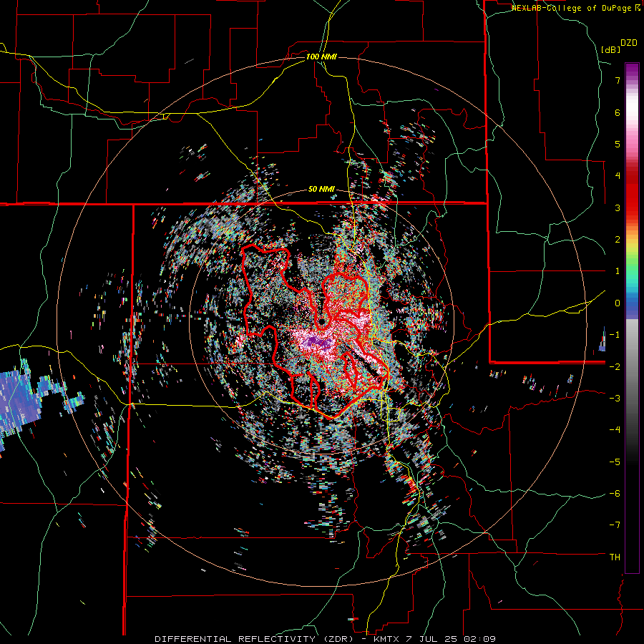Select the -1 dB scale label
Image resolution: width=644 pixels, height=644 pixels.
[x=615, y=335]
